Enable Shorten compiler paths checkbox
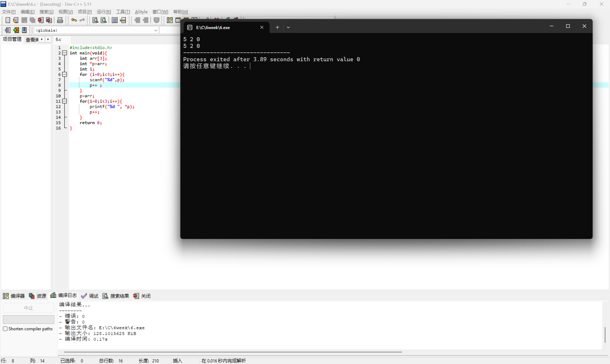Image resolution: width=610 pixels, height=364 pixels. (x=5, y=329)
